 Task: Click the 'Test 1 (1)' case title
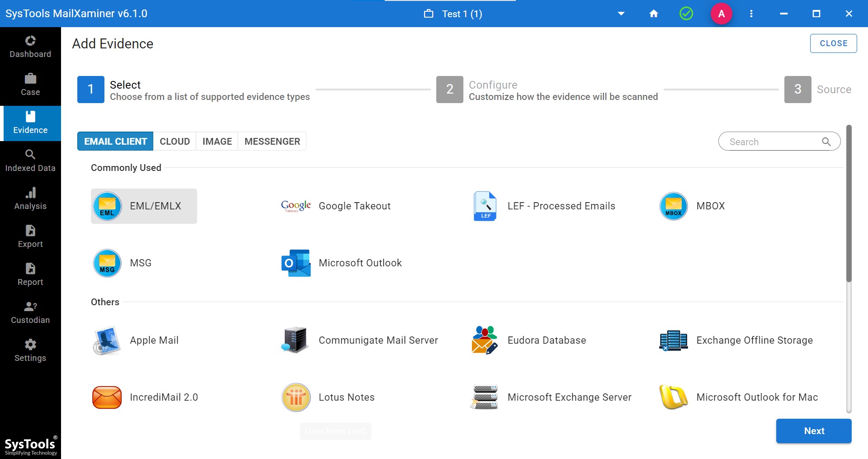pyautogui.click(x=462, y=14)
